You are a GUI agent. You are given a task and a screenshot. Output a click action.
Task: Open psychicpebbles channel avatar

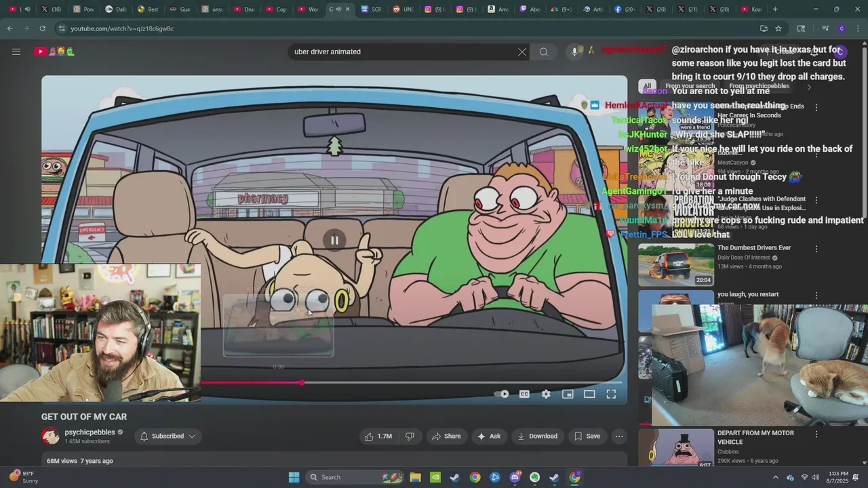point(51,436)
